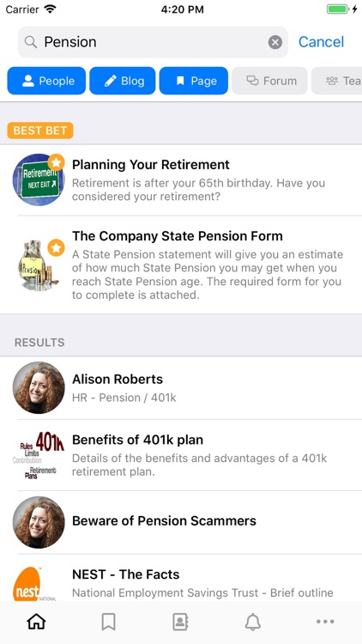This screenshot has width=362, height=644.
Task: Focus the Pension search field
Action: [x=153, y=42]
